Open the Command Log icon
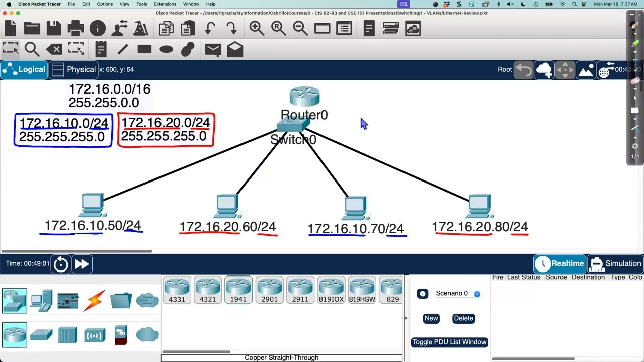 [369, 29]
